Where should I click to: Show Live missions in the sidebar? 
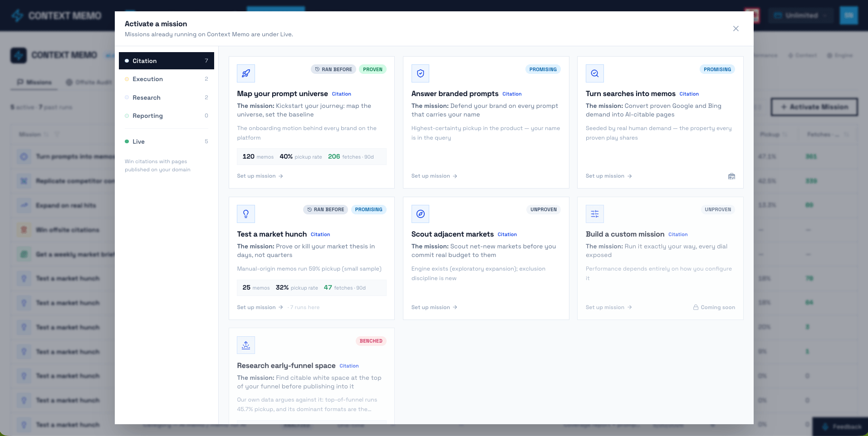167,141
